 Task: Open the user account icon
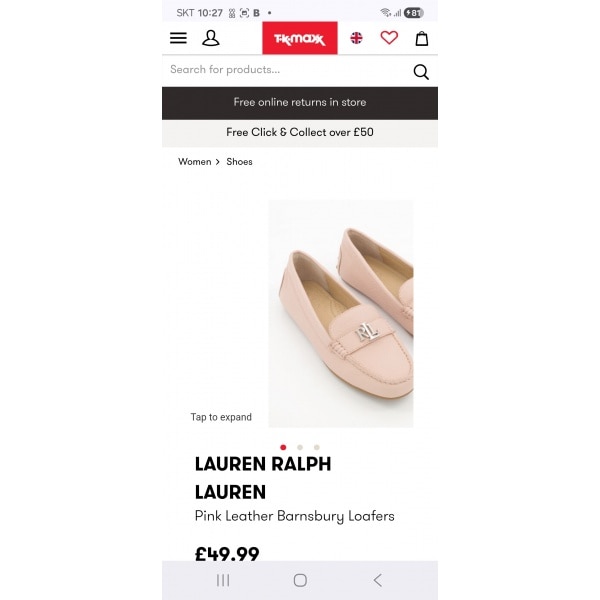point(211,38)
